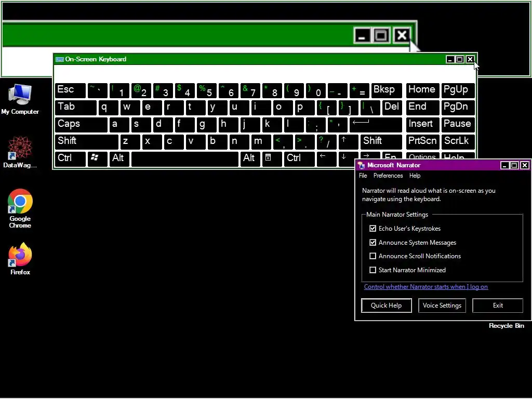The image size is (532, 399).
Task: Toggle the left Shift key
Action: coord(87,141)
